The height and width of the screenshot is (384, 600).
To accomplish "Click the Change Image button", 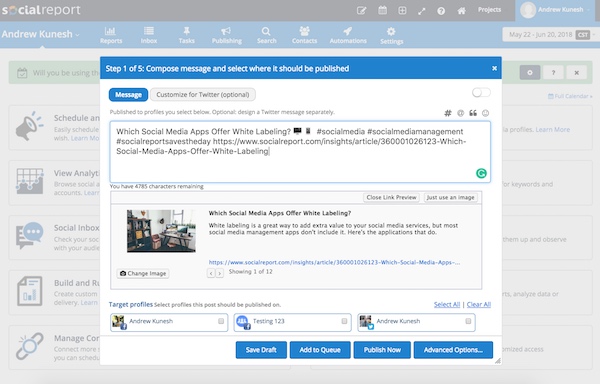I will 143,273.
